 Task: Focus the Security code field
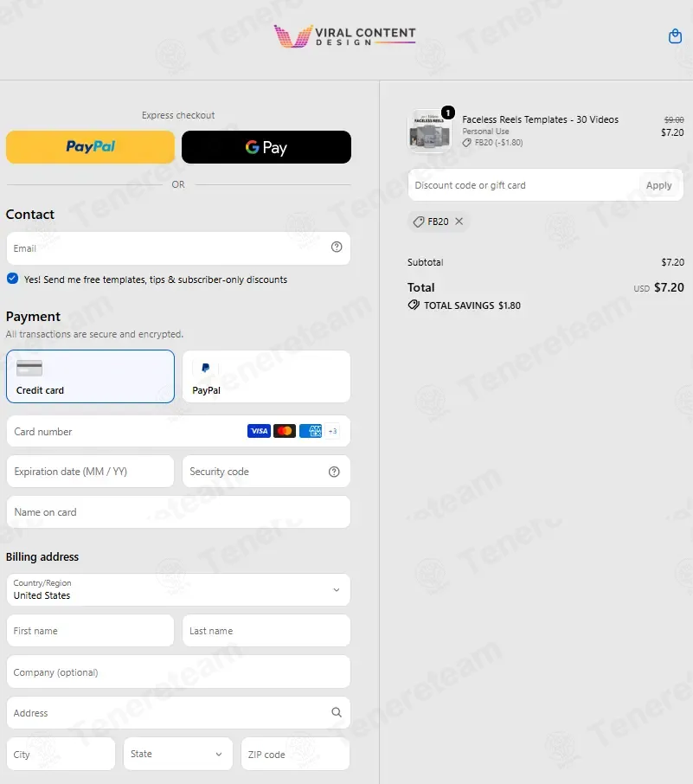pos(266,472)
